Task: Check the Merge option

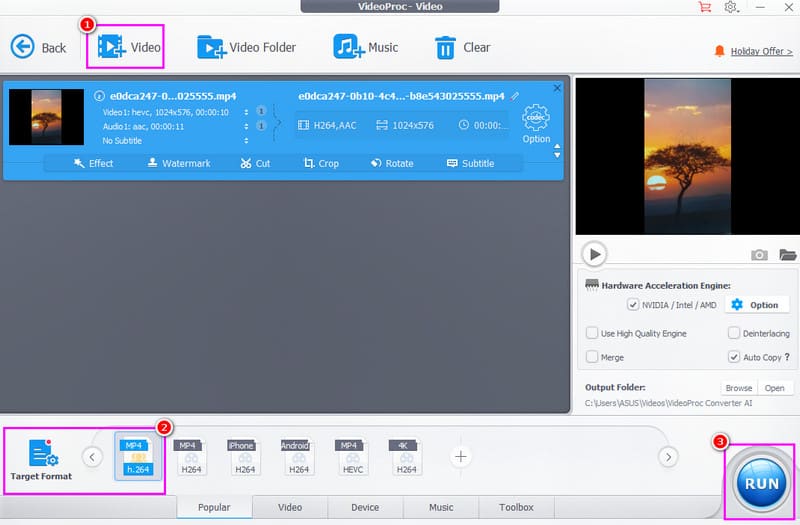Action: (592, 357)
